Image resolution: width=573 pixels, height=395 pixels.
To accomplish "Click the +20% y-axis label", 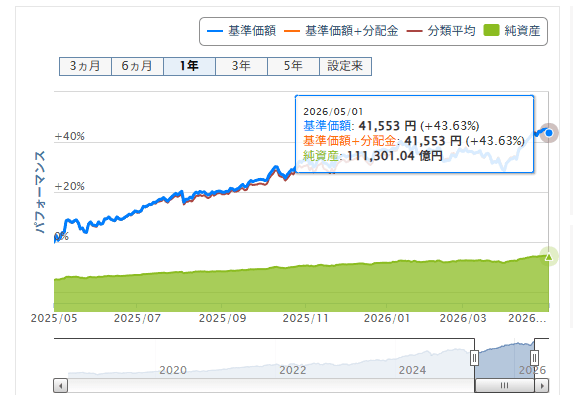I will (x=69, y=187).
